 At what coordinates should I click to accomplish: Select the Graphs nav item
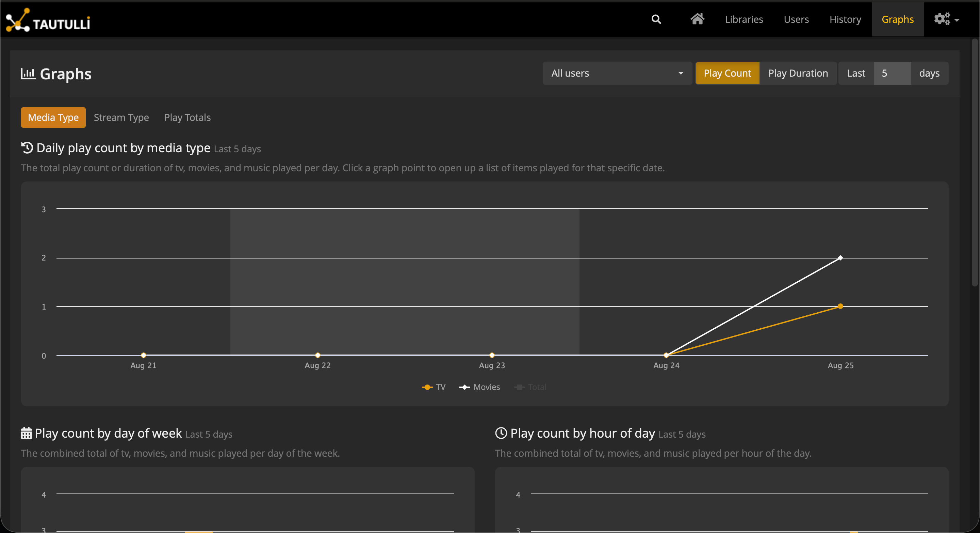click(x=897, y=19)
